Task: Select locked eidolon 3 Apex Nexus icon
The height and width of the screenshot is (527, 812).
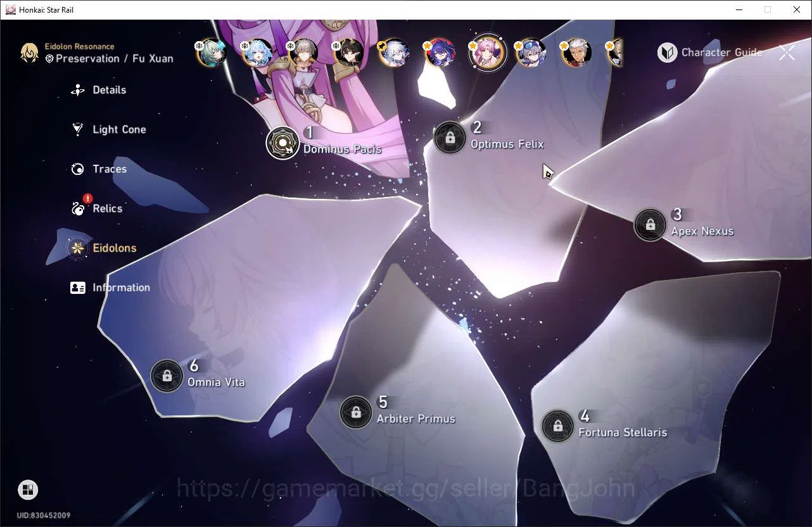Action: pos(650,224)
